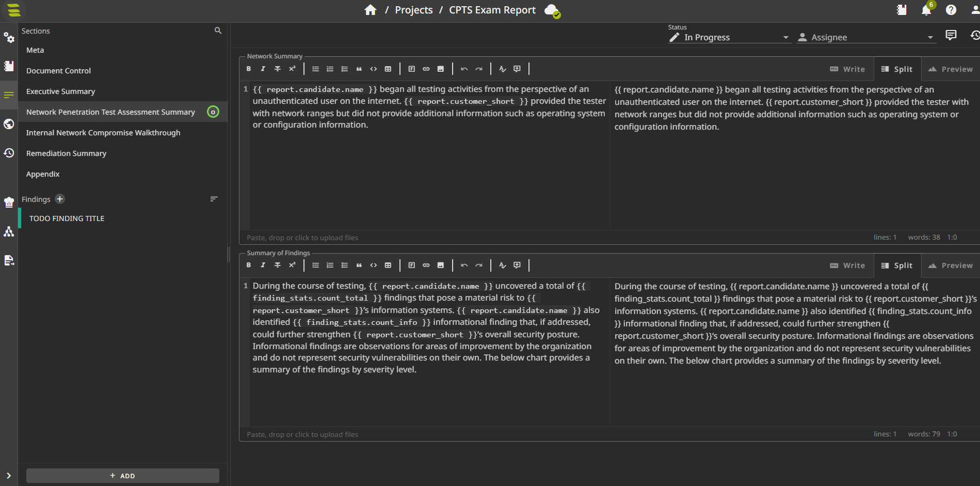The width and height of the screenshot is (980, 486).
Task: Undo last edit in Network Summary editor
Action: [x=464, y=69]
